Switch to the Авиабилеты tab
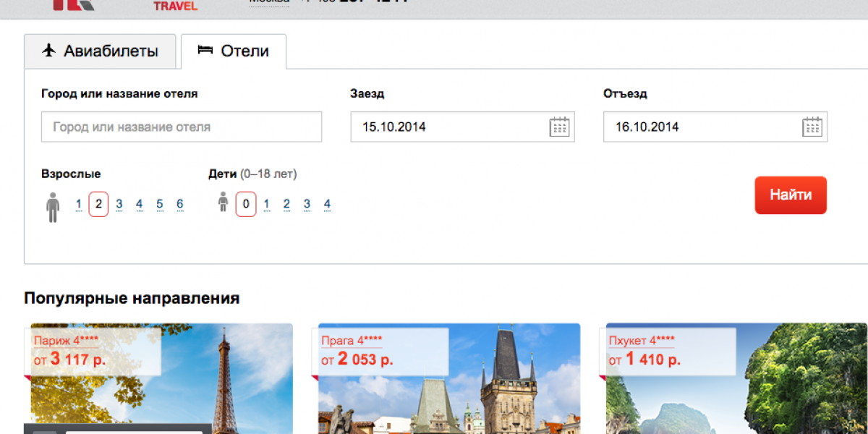The height and width of the screenshot is (434, 868). pos(100,51)
